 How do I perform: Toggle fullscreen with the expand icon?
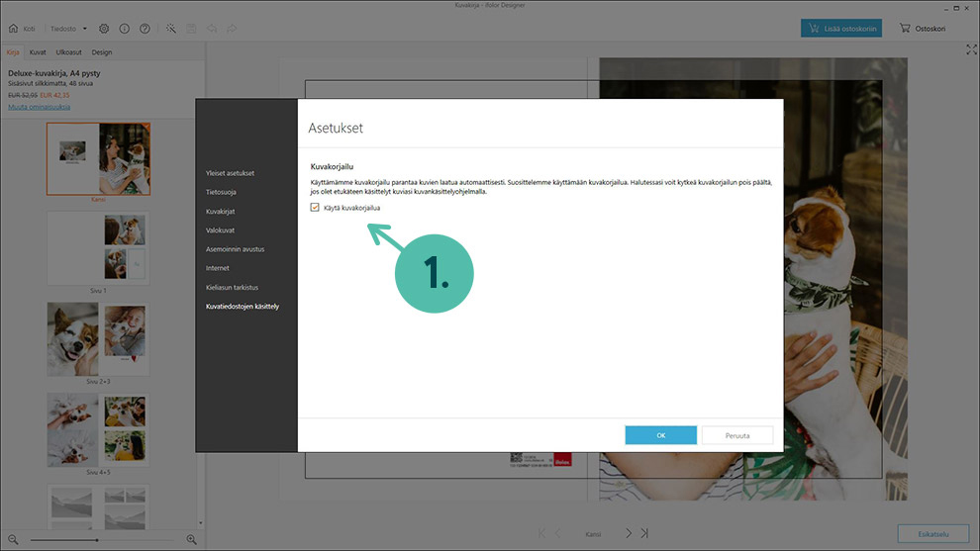[971, 49]
